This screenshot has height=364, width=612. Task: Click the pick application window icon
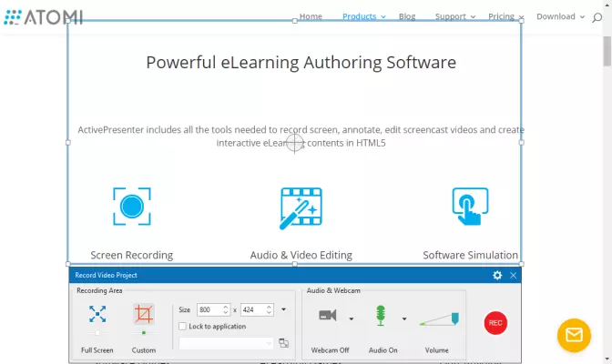(x=284, y=343)
